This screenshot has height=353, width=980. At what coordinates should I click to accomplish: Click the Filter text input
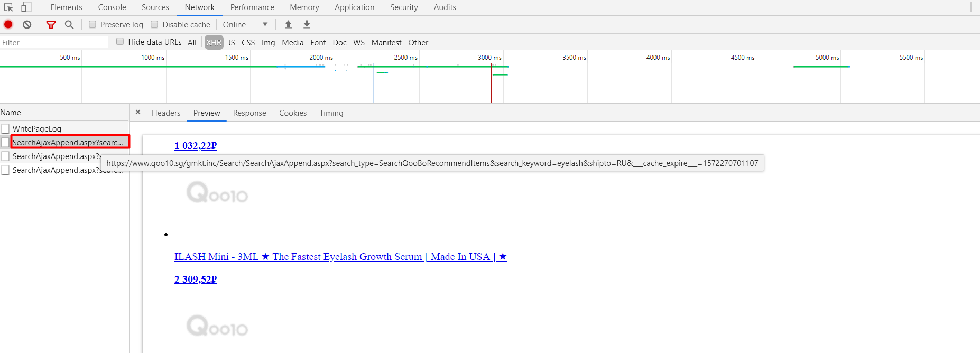(x=54, y=42)
